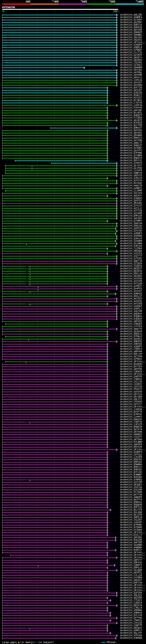Open the UniRef100_B9GEZ6 hit link
Viewport: 146px width, 644px height.
(x=131, y=27)
